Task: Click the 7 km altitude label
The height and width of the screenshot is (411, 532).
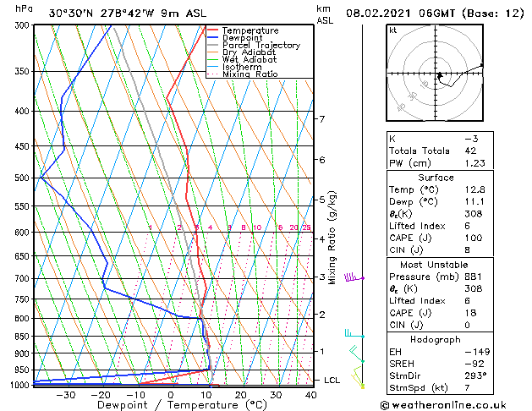Action: (x=322, y=119)
